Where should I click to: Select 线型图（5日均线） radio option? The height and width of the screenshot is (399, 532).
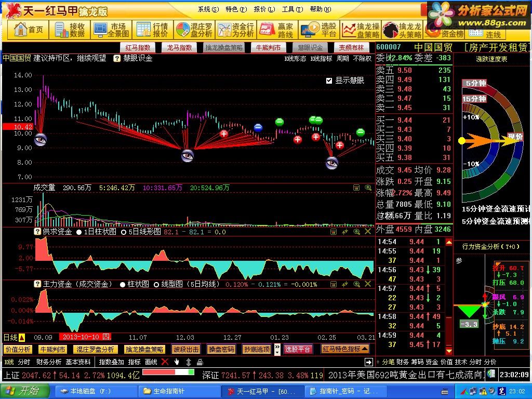coord(156,284)
